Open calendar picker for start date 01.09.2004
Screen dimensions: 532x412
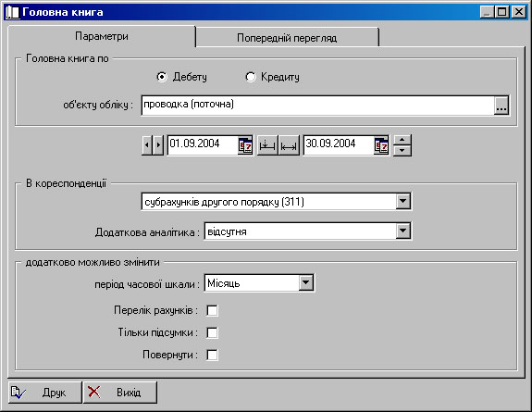tap(245, 145)
